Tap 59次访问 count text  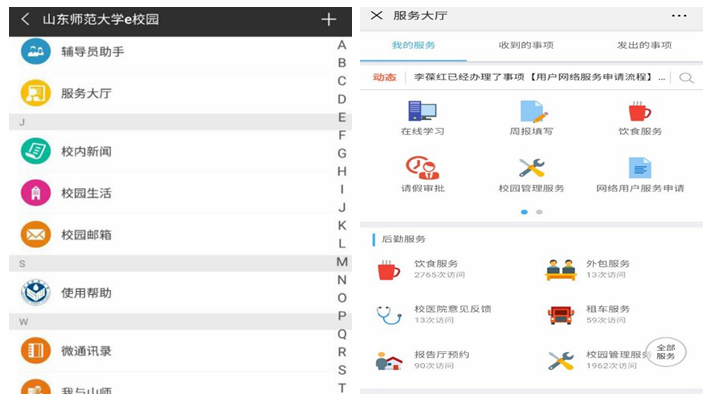pos(606,320)
